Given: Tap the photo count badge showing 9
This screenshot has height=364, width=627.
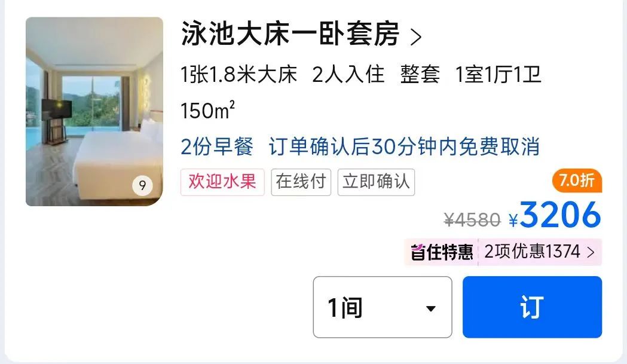Looking at the screenshot, I should point(142,185).
